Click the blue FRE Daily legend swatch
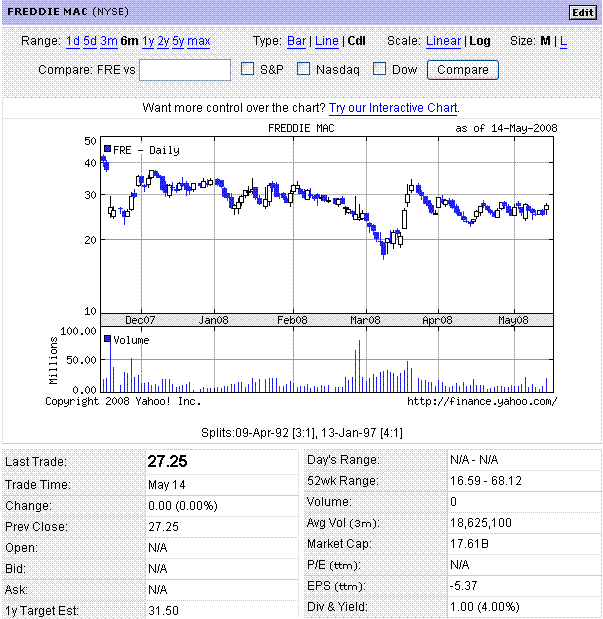603x619 pixels. 107,149
